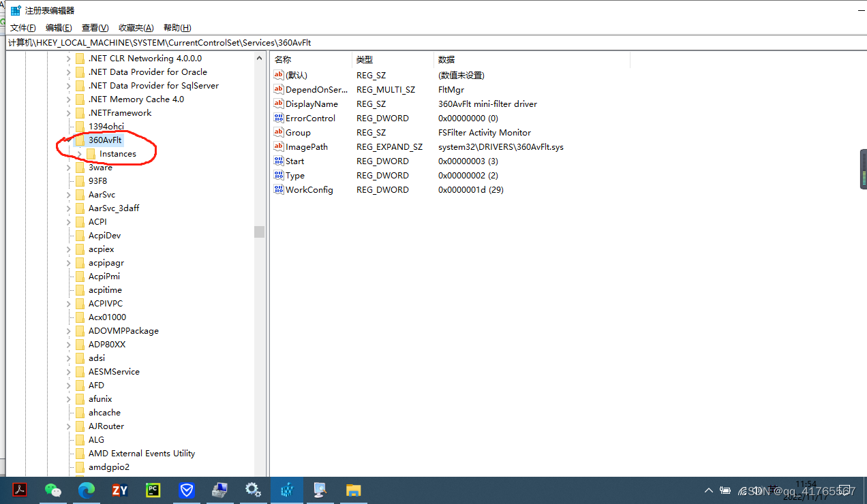The image size is (867, 504).
Task: Select the ahcache key in the tree
Action: click(104, 412)
